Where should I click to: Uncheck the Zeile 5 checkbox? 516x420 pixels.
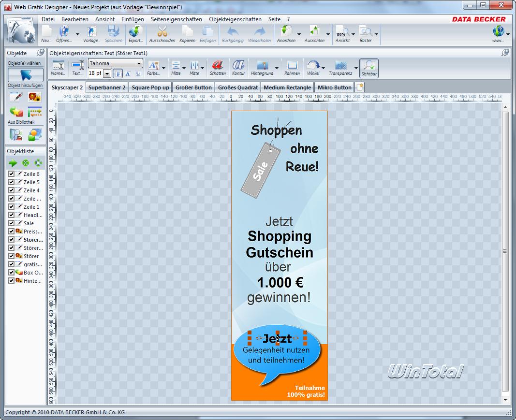click(11, 182)
